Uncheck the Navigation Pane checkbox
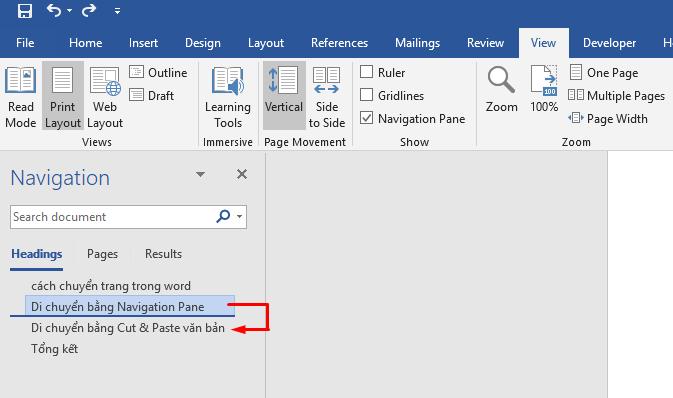The image size is (673, 398). click(x=366, y=118)
